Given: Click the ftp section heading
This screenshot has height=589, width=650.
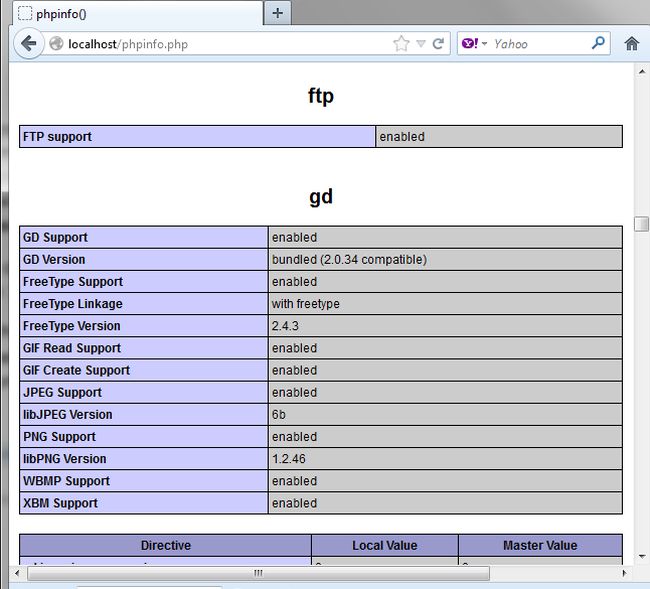Looking at the screenshot, I should pos(321,96).
